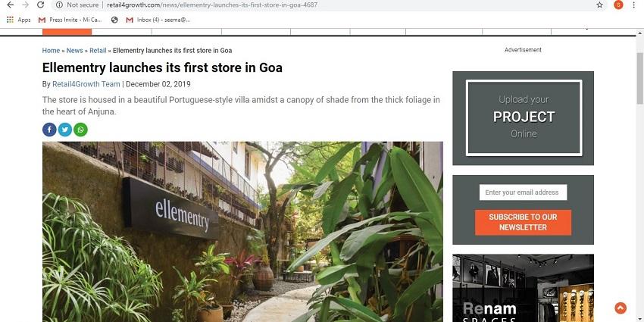This screenshot has height=322, width=644.
Task: Click Subscribe To Our Newsletter button
Action: pos(523,222)
